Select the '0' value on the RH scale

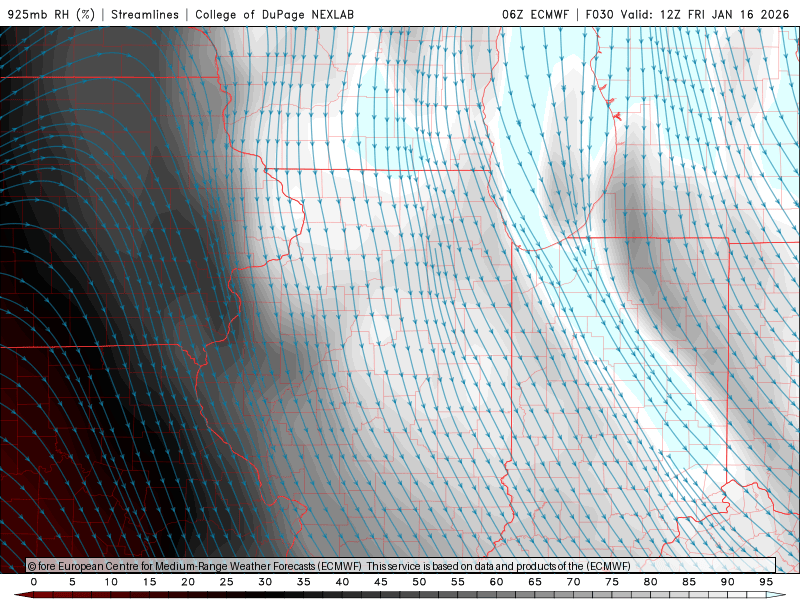tap(34, 582)
